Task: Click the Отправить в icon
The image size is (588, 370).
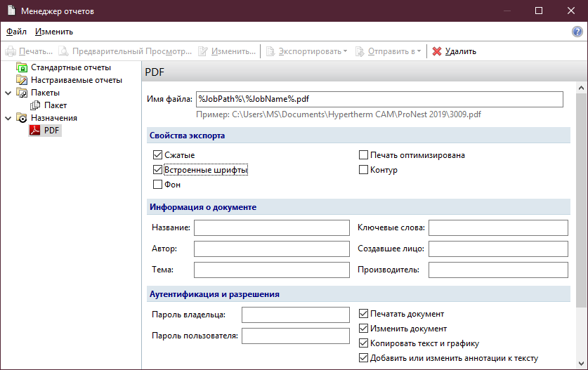Action: click(x=360, y=51)
